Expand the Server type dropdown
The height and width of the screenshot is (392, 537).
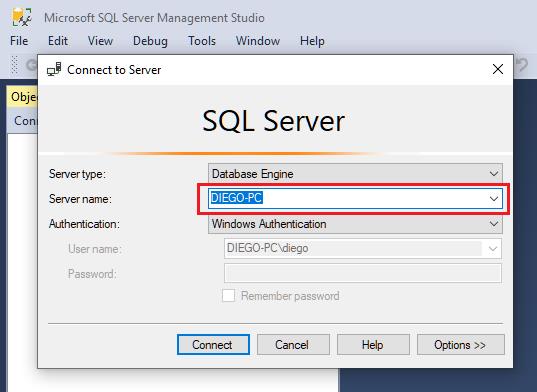[x=494, y=174]
